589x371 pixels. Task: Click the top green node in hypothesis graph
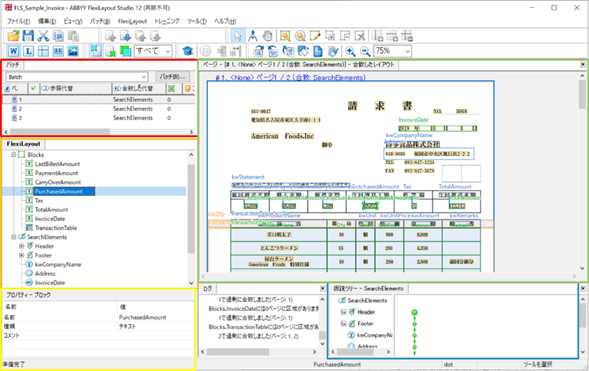pyautogui.click(x=415, y=312)
